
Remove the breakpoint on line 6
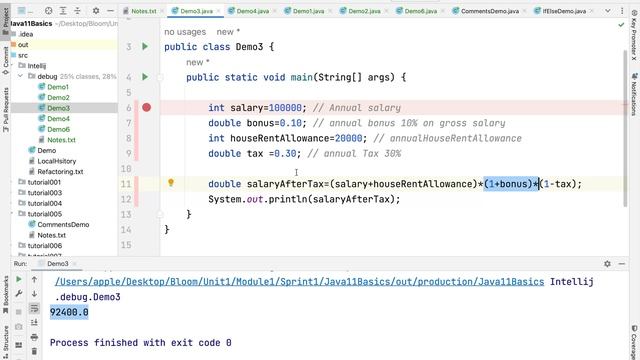(147, 107)
